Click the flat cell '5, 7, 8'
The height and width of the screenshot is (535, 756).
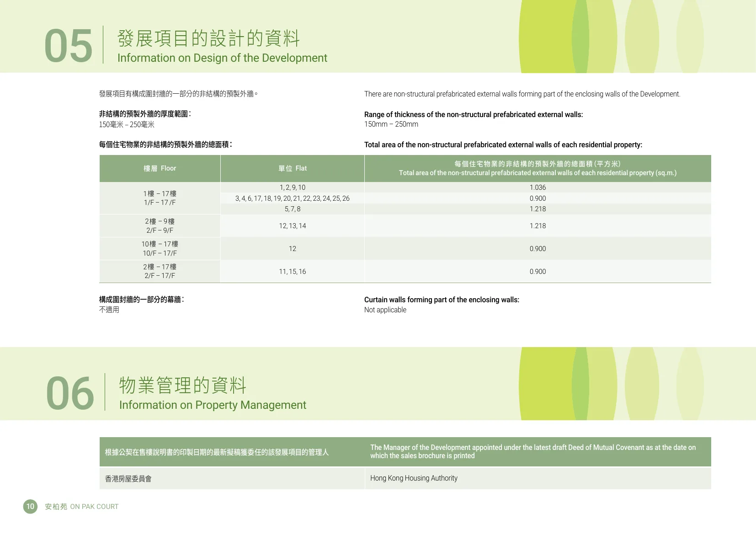[293, 209]
